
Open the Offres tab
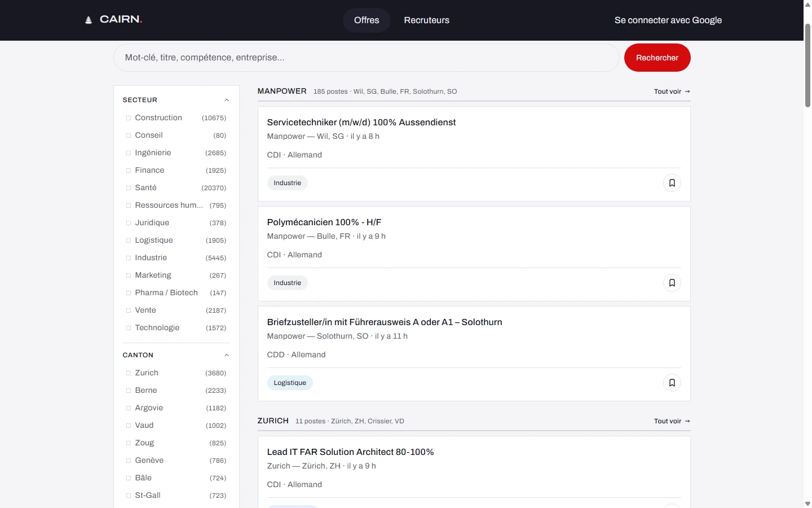pyautogui.click(x=367, y=20)
